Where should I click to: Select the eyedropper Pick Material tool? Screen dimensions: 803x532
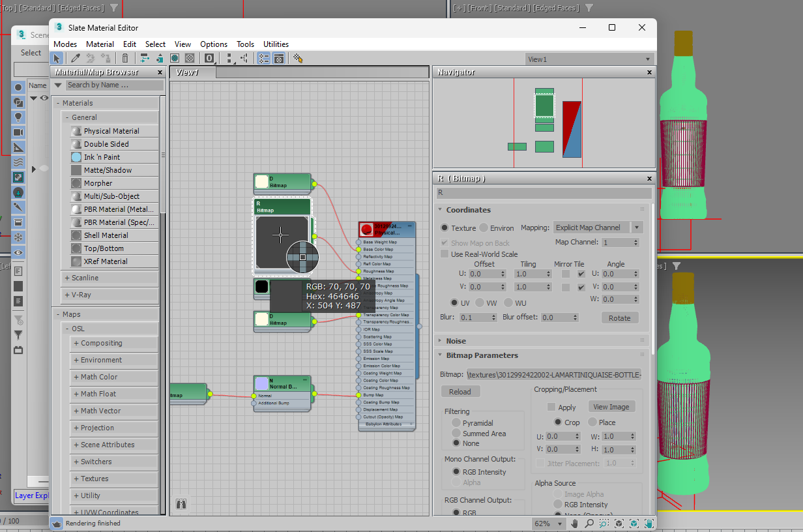pos(76,59)
